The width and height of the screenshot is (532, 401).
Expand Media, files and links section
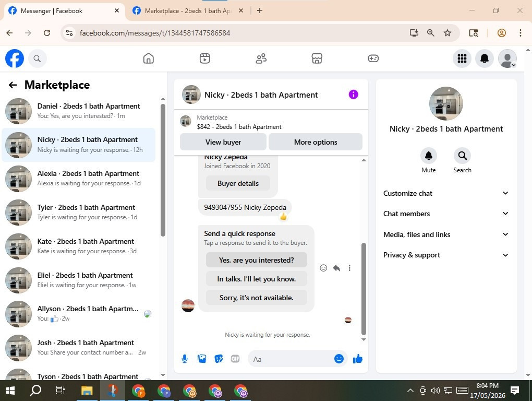[446, 234]
